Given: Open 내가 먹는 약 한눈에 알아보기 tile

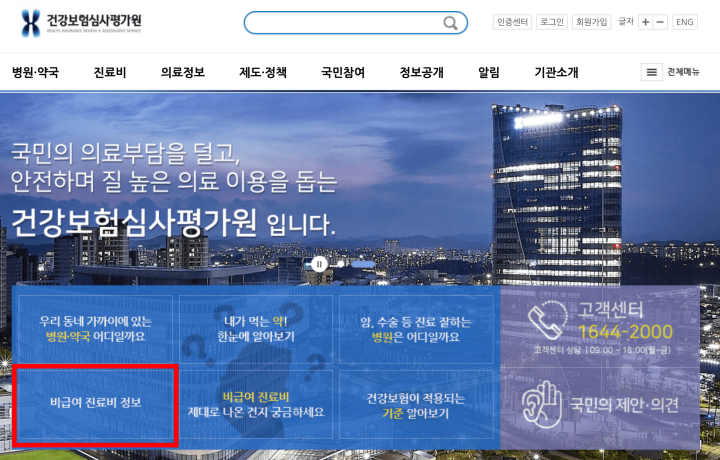Looking at the screenshot, I should [256, 329].
